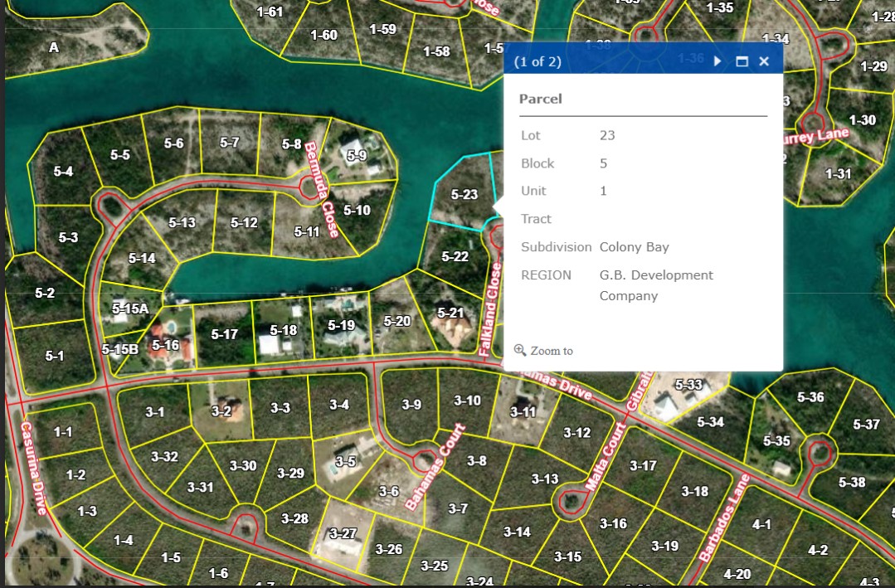Select parcel 5-38 on the map
Viewport: 895px width, 588px height.
pos(852,483)
